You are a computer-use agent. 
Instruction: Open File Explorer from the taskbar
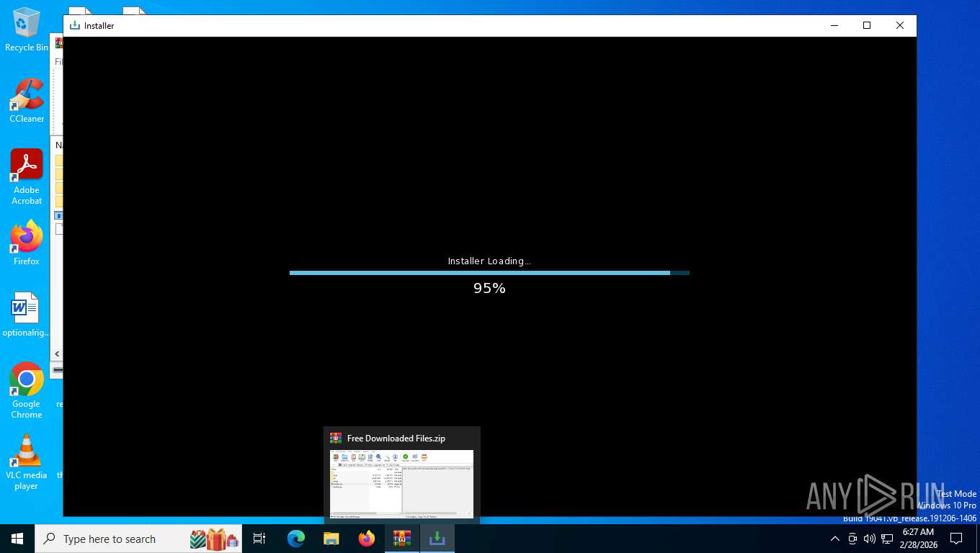(x=331, y=539)
